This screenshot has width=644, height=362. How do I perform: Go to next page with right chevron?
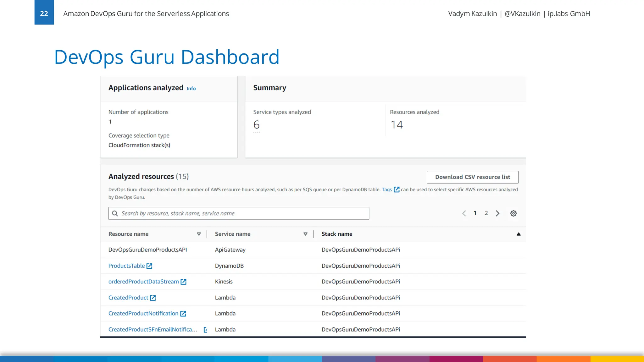click(x=497, y=213)
